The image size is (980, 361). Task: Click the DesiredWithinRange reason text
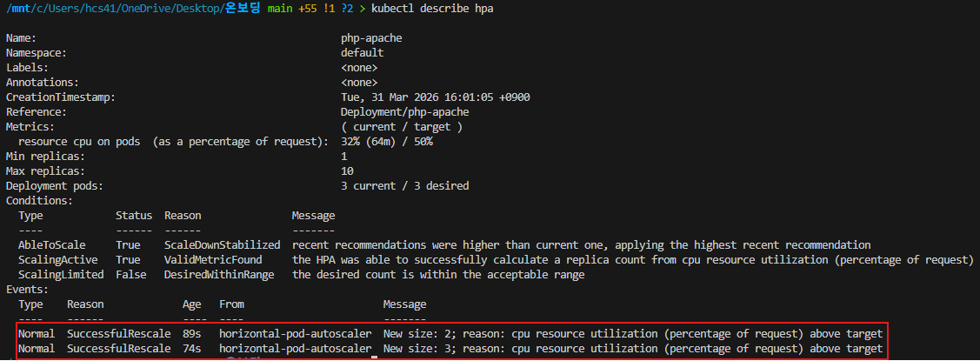point(218,275)
